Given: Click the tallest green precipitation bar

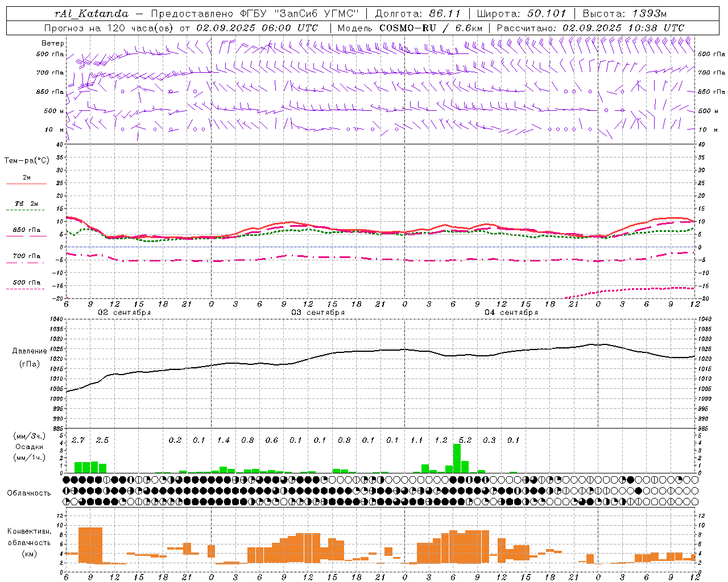Looking at the screenshot, I should click(x=457, y=458).
